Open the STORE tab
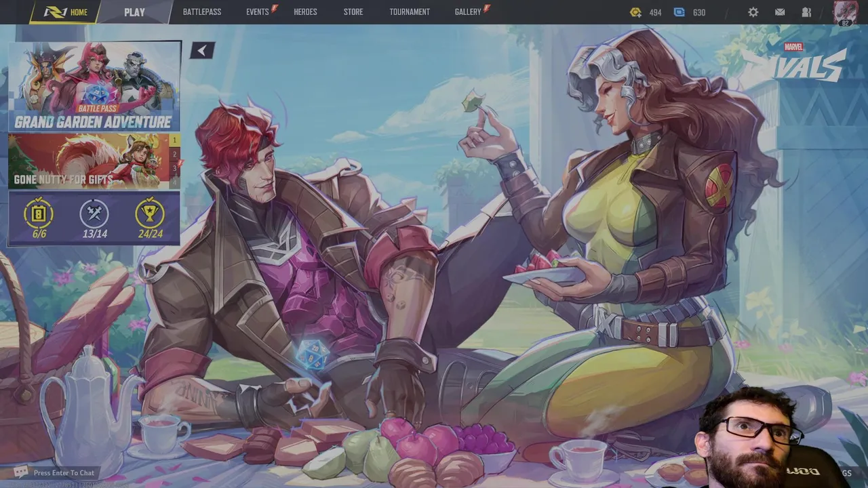This screenshot has width=868, height=488. pos(353,12)
